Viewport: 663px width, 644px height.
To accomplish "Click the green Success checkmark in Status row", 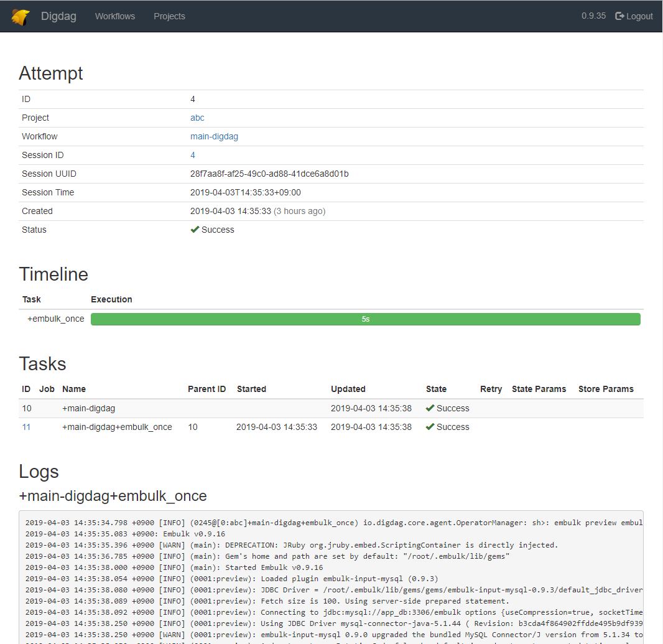I will pos(195,230).
